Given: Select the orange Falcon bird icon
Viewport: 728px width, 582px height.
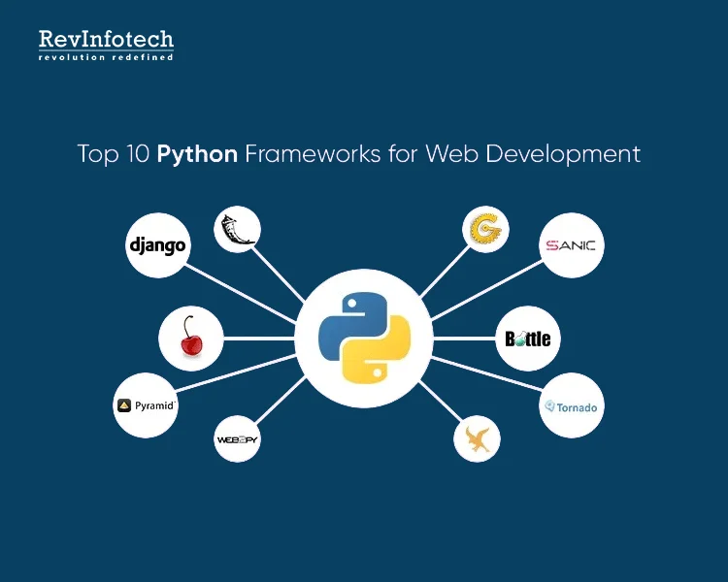Looking at the screenshot, I should click(478, 438).
